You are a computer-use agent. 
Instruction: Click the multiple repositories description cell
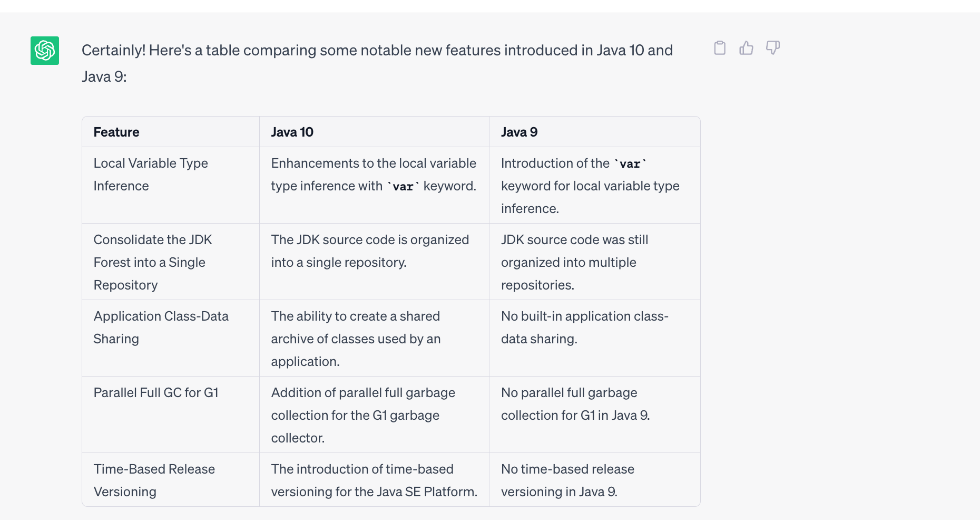click(x=595, y=262)
